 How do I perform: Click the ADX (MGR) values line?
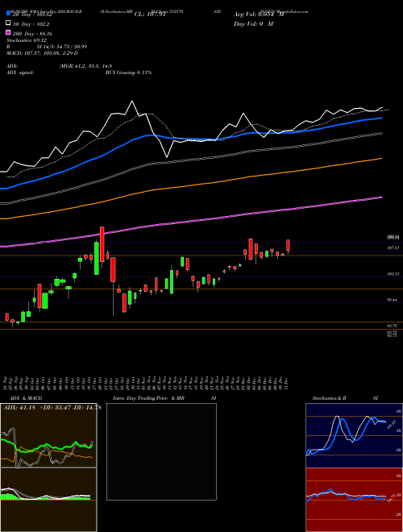pyautogui.click(x=85, y=66)
